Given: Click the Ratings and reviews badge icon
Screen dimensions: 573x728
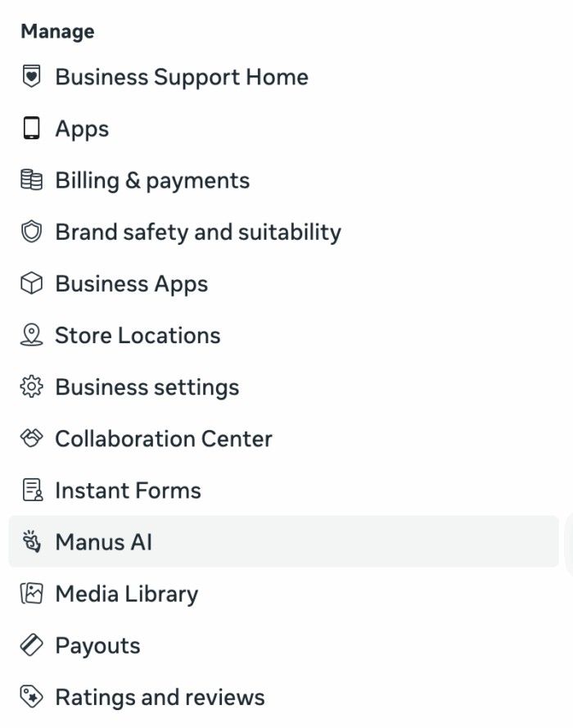Looking at the screenshot, I should [x=29, y=697].
